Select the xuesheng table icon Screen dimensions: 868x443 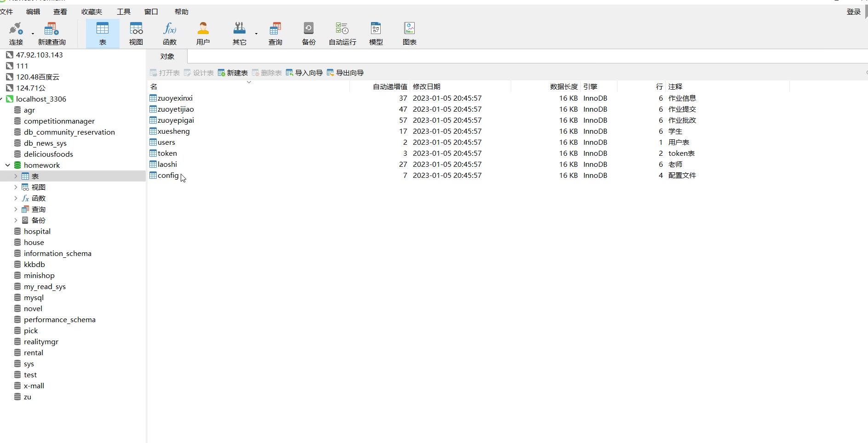153,131
